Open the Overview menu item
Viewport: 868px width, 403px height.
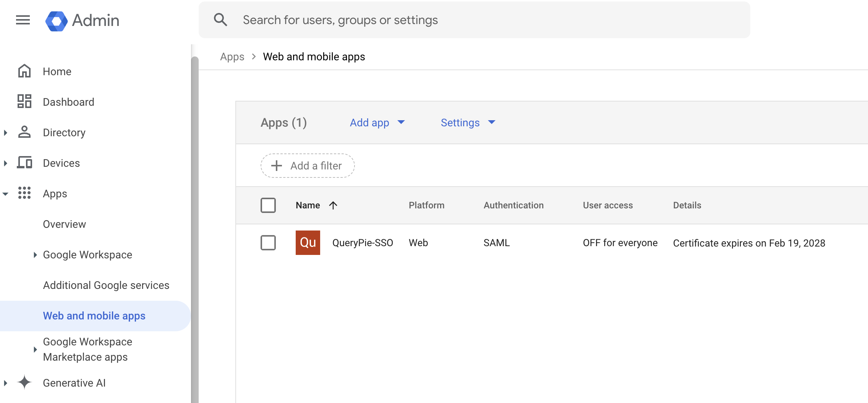tap(64, 224)
